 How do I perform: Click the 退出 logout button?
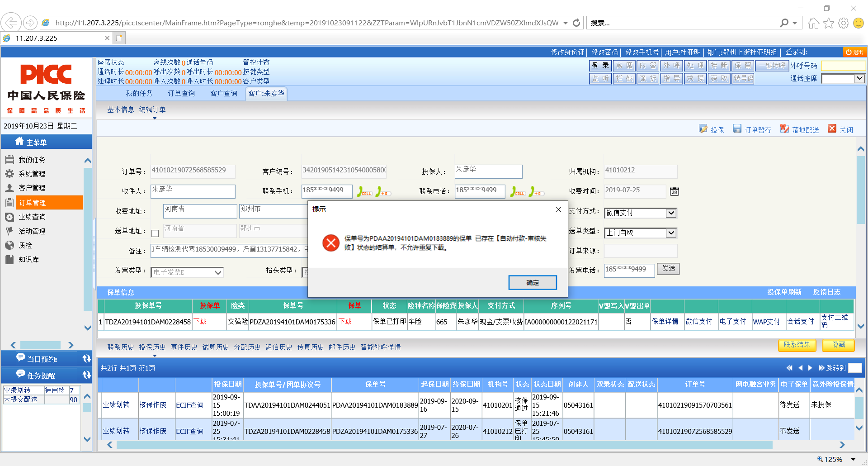(x=854, y=52)
